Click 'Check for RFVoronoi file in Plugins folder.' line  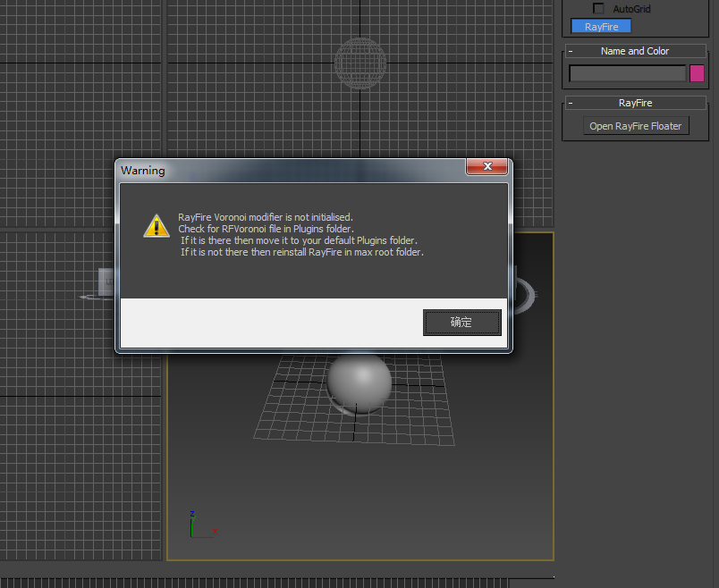pyautogui.click(x=266, y=229)
